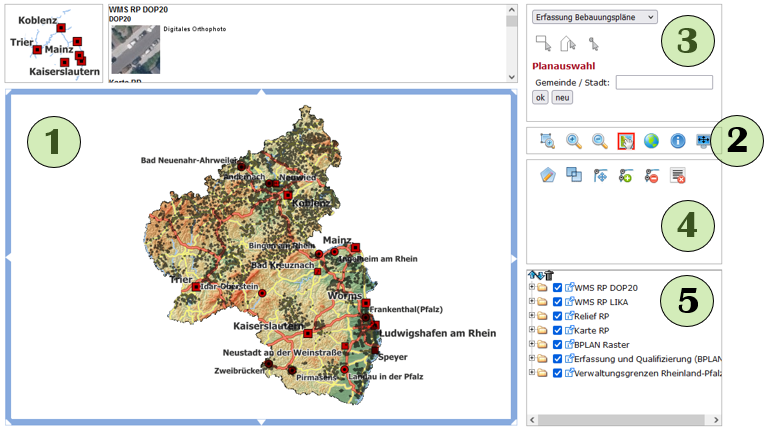Screen dimensions: 767x431
Task: Activate the pan hand tool
Action: 626,142
